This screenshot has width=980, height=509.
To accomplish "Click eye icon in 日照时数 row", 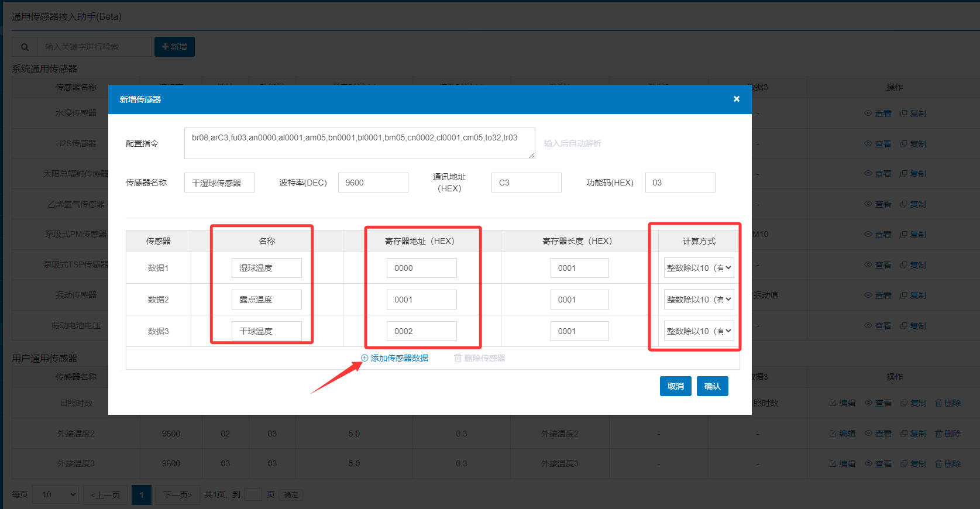I will point(868,403).
